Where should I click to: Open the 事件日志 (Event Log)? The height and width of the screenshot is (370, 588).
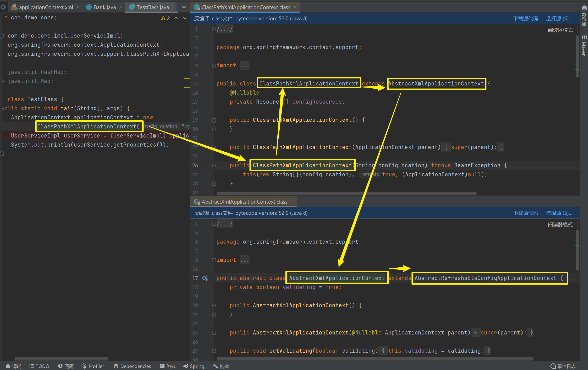[x=563, y=366]
